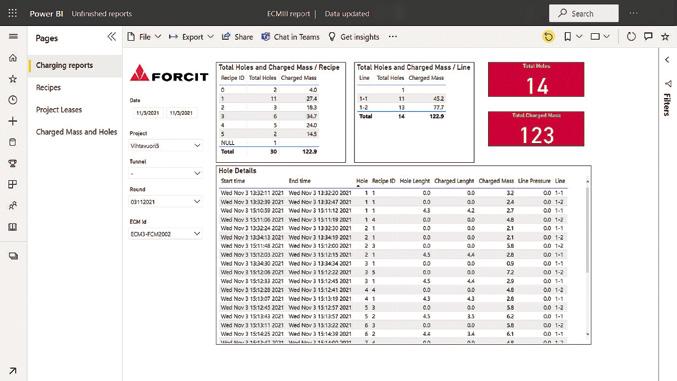677x381 pixels.
Task: Click the Total Holes card showing 14
Action: click(x=536, y=79)
